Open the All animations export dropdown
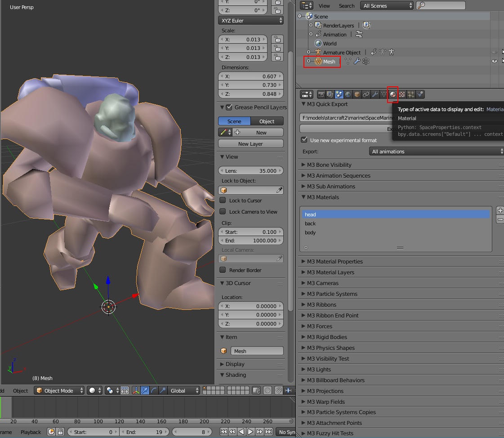The height and width of the screenshot is (438, 504). [x=436, y=152]
